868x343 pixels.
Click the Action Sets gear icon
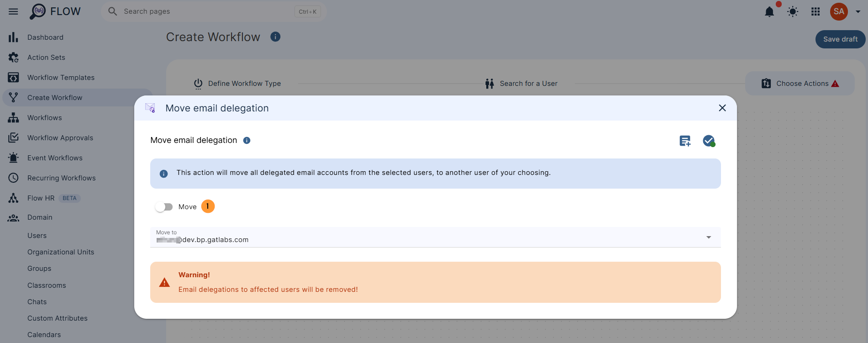[14, 58]
